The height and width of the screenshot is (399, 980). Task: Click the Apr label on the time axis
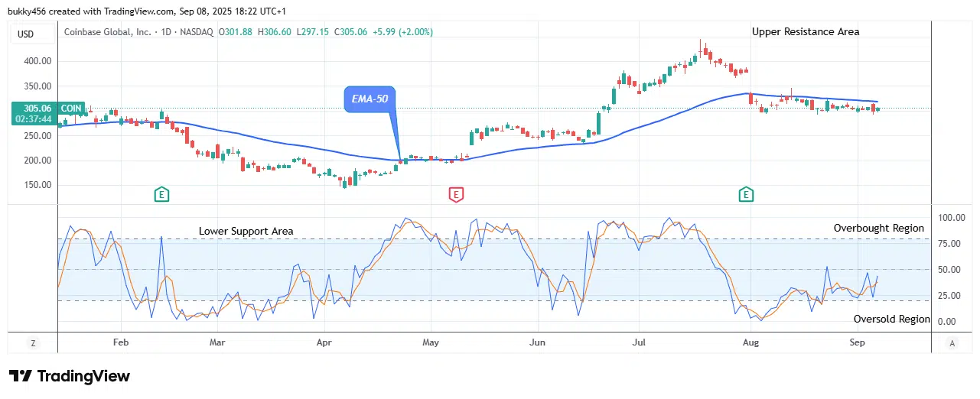click(x=326, y=343)
